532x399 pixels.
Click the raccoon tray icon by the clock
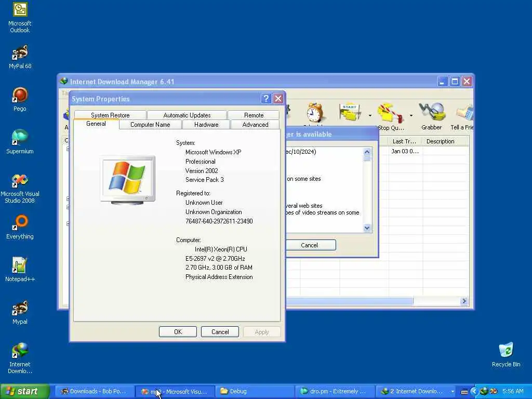tap(494, 391)
